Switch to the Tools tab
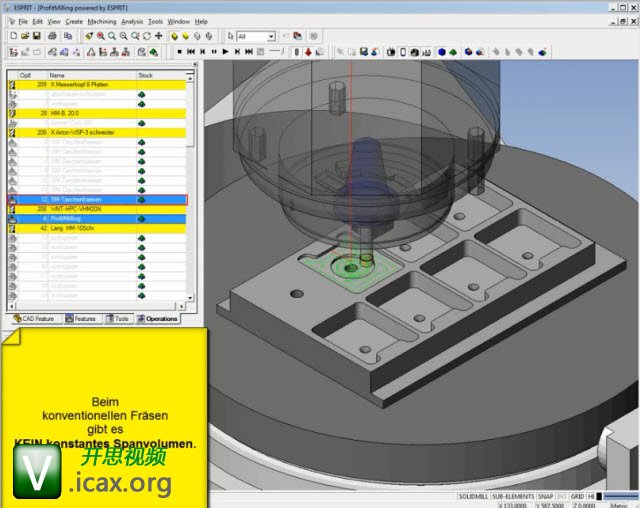 pyautogui.click(x=117, y=319)
